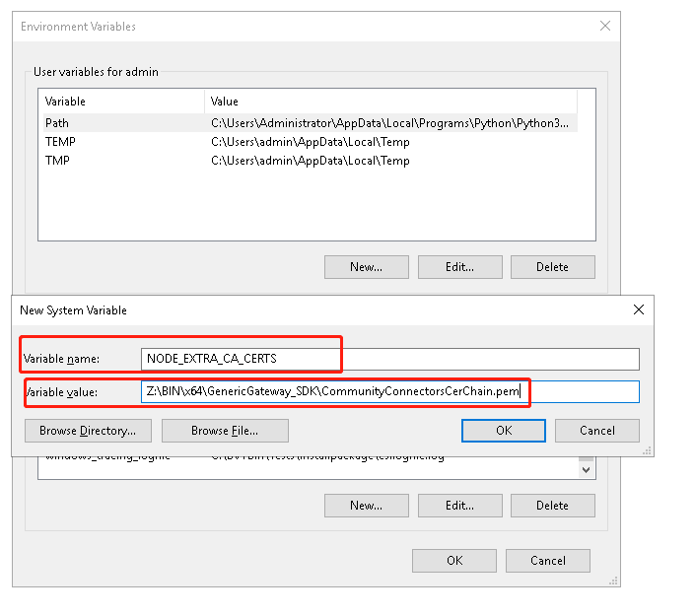Confirm with OK in New System Variable dialog

(x=503, y=431)
